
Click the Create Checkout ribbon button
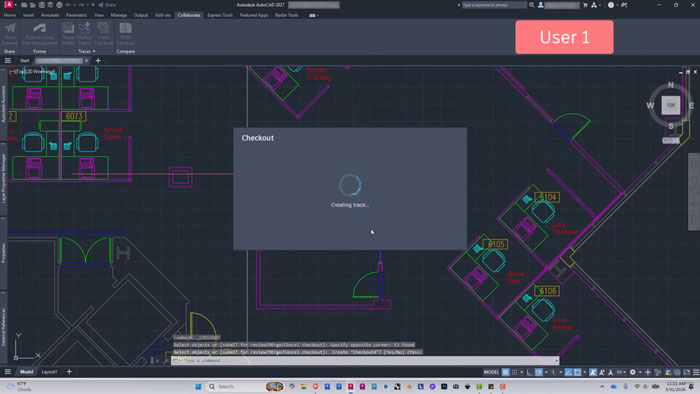click(104, 34)
